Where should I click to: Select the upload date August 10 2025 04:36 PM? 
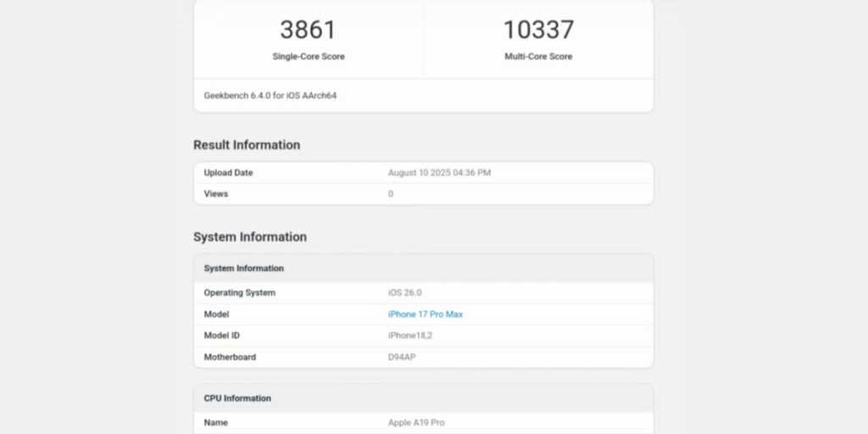point(439,173)
